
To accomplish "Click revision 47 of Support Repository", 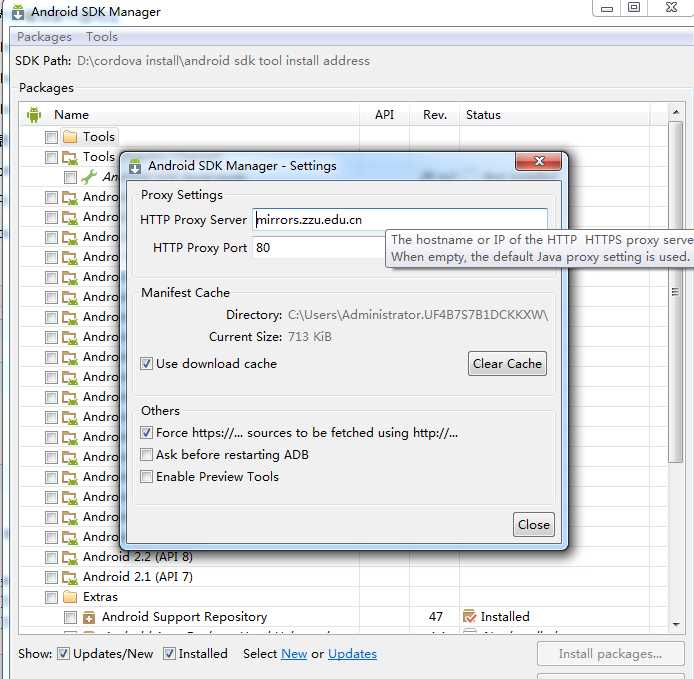I will (436, 617).
